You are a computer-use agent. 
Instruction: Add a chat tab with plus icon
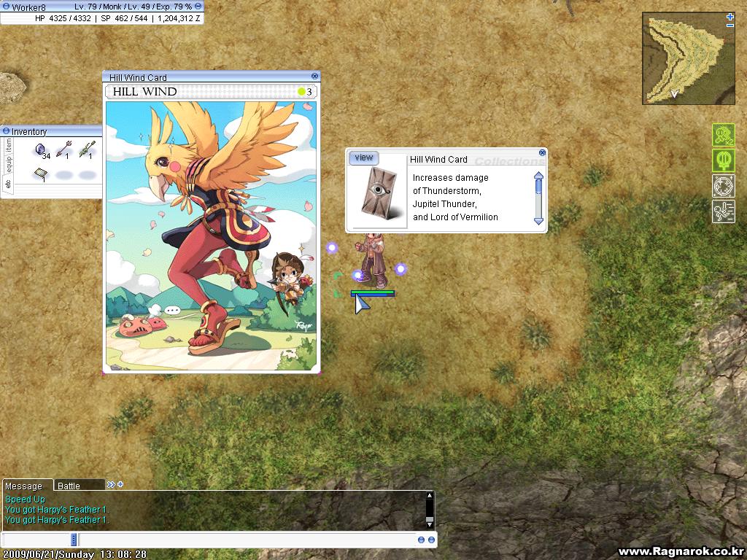[x=120, y=484]
